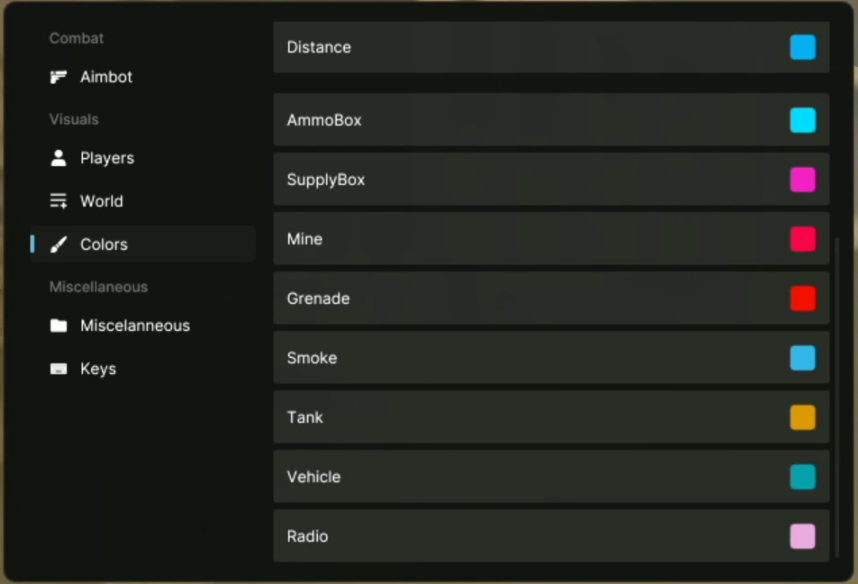Open the Smoke color swatch

click(802, 358)
